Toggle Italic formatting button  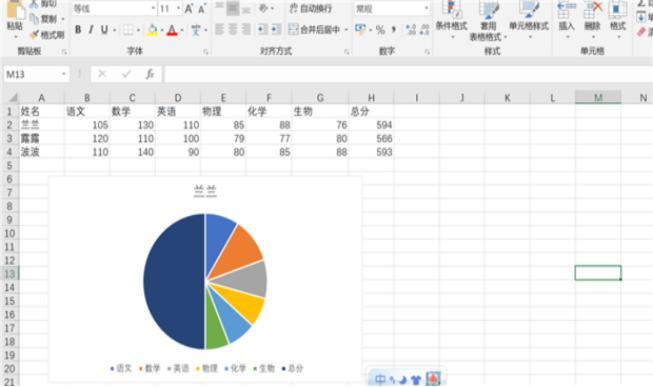[x=90, y=30]
